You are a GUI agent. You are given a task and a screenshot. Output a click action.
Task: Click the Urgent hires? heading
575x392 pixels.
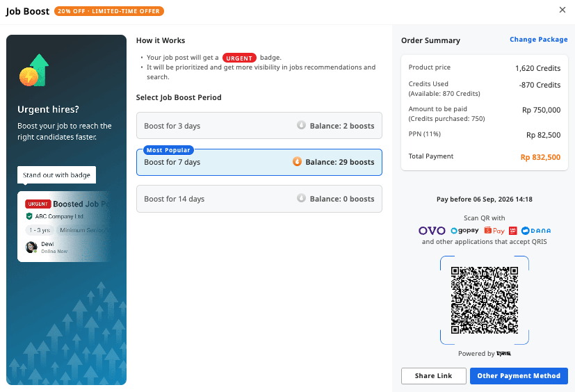pyautogui.click(x=48, y=110)
